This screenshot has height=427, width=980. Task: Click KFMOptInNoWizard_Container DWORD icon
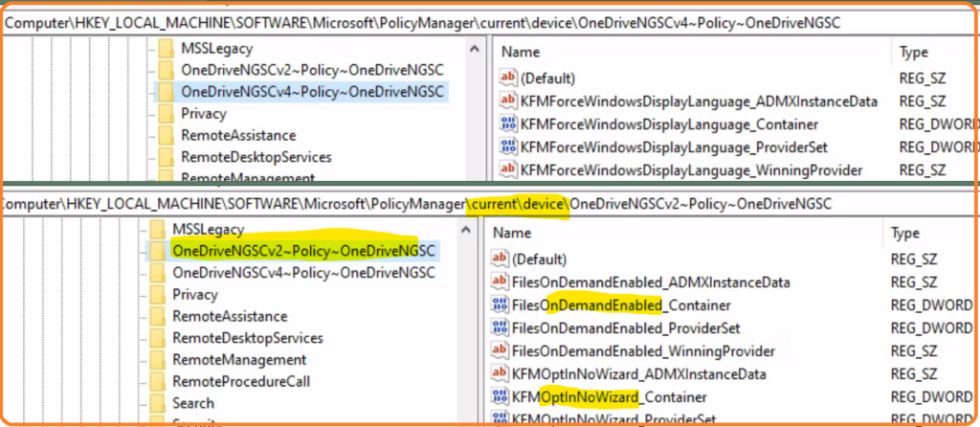click(500, 396)
